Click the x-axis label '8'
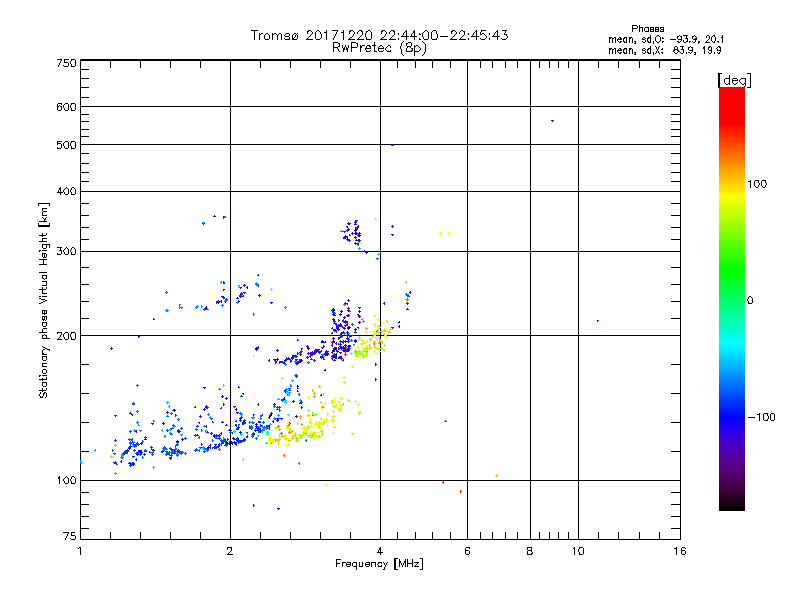Screen dimensions: 800x600 [x=530, y=551]
